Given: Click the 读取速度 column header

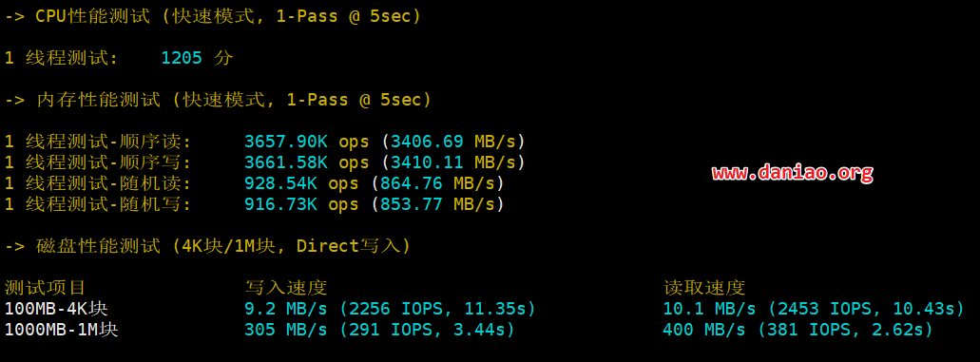Looking at the screenshot, I should tap(704, 288).
